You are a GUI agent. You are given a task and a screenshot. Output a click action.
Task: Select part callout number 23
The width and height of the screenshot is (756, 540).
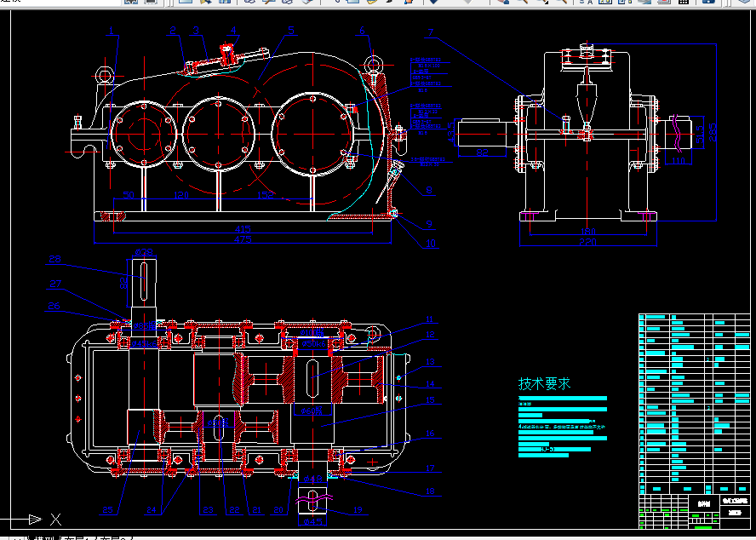coord(208,509)
